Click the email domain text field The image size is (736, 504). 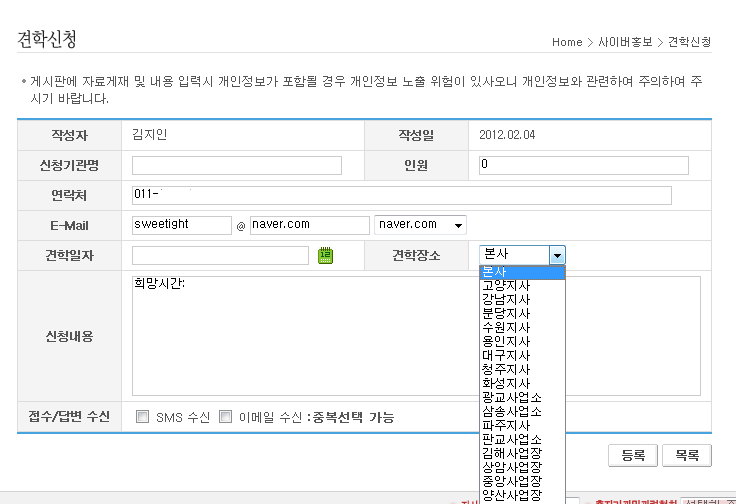pyautogui.click(x=310, y=225)
